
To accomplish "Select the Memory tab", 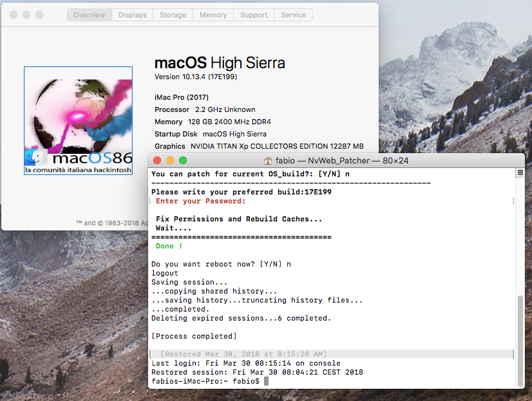I will (x=213, y=15).
